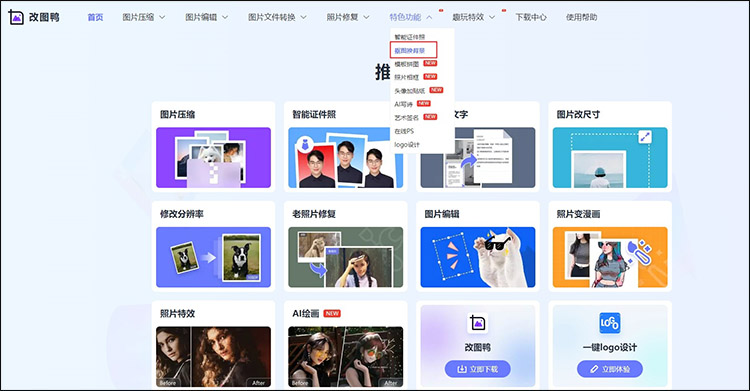Open 使用帮助 in the navigation bar

(581, 17)
